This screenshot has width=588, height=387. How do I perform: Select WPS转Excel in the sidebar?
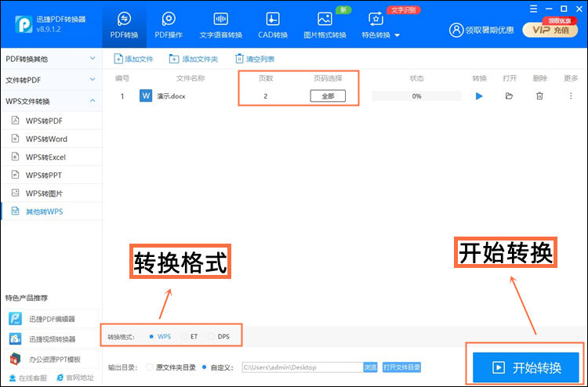click(51, 157)
